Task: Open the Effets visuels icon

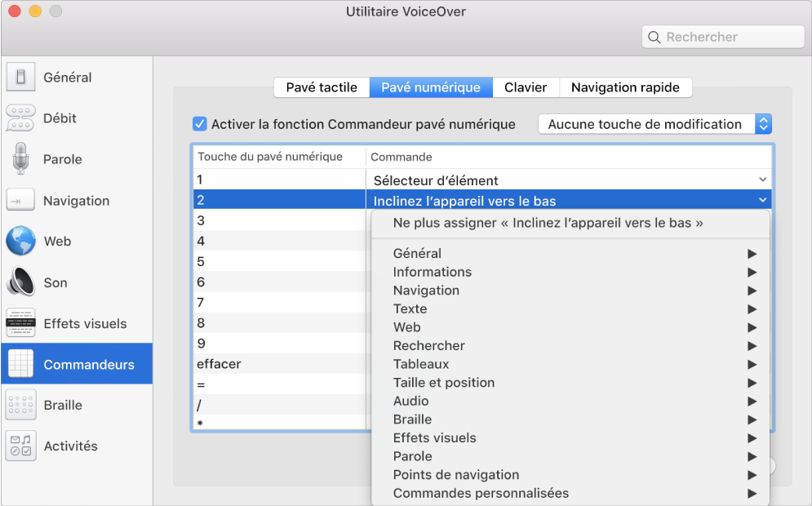Action: click(x=20, y=323)
